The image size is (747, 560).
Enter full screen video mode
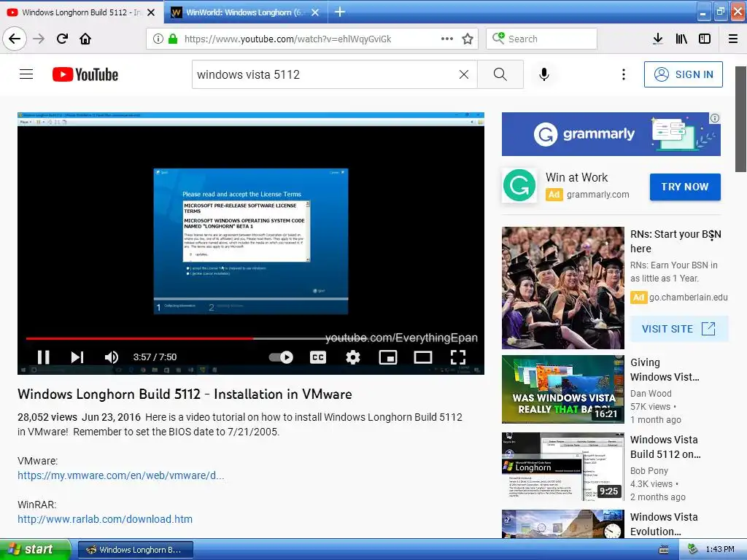[458, 357]
